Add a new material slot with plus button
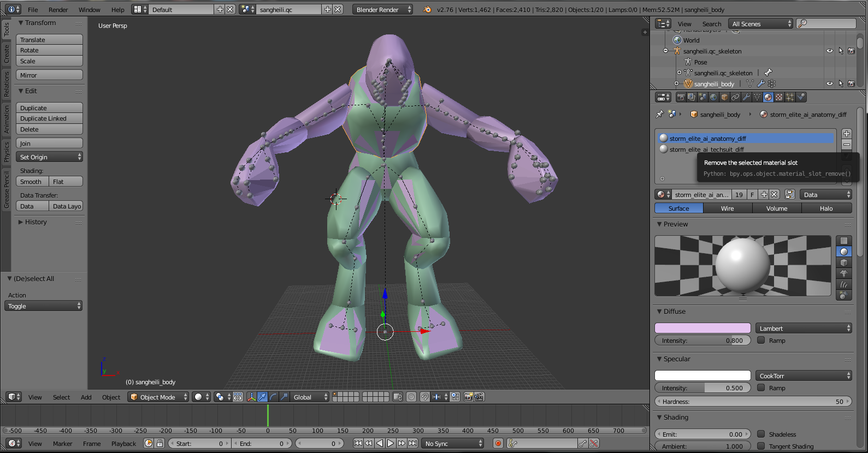The width and height of the screenshot is (868, 453). point(847,134)
